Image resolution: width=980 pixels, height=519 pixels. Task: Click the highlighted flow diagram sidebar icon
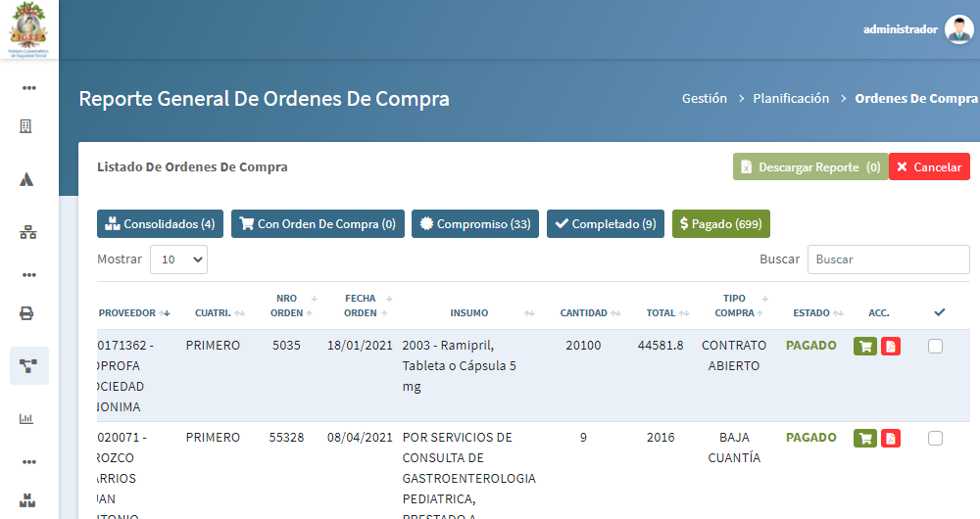coord(27,366)
